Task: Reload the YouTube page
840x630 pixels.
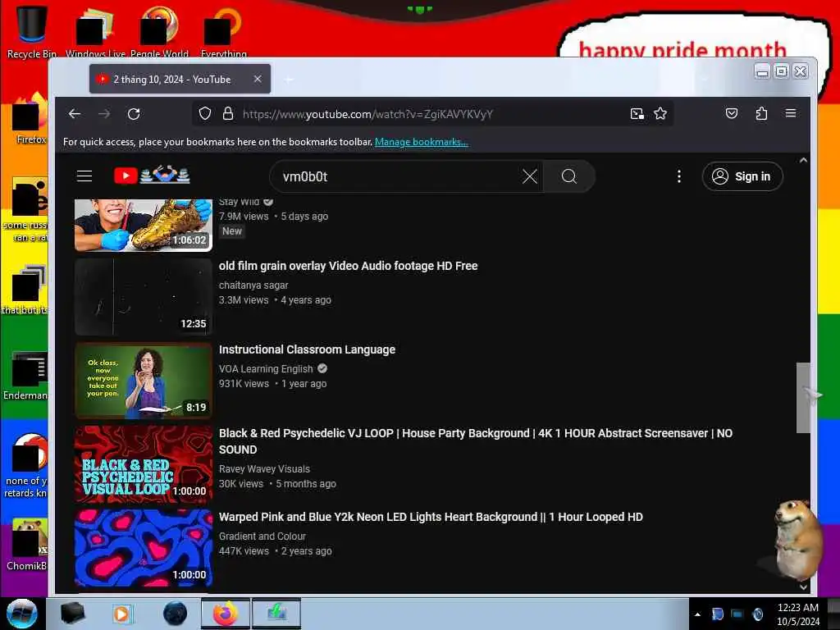Action: coord(134,113)
